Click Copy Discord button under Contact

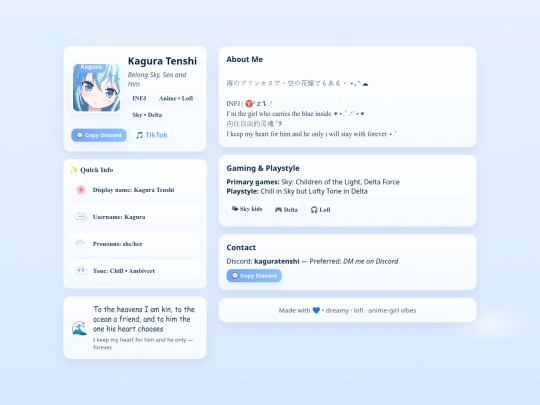click(254, 276)
